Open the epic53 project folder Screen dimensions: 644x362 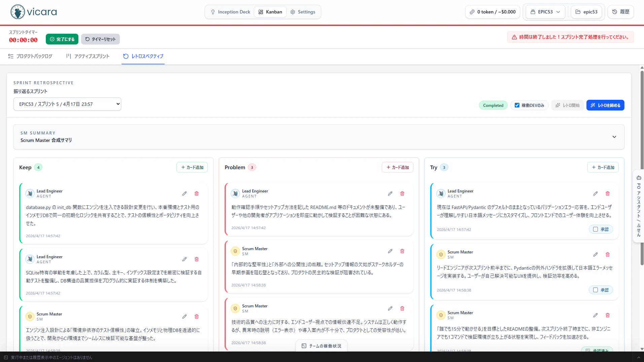click(x=586, y=12)
